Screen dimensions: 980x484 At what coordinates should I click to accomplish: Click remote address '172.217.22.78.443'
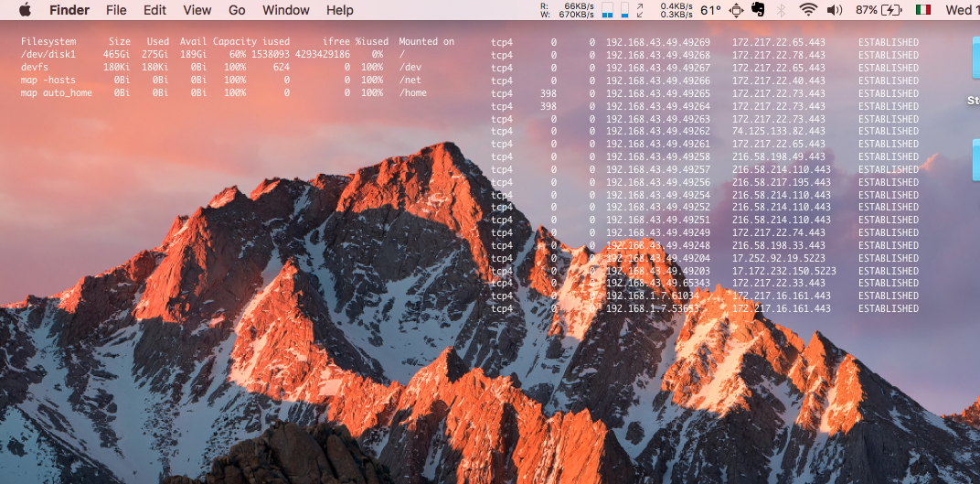[x=779, y=55]
